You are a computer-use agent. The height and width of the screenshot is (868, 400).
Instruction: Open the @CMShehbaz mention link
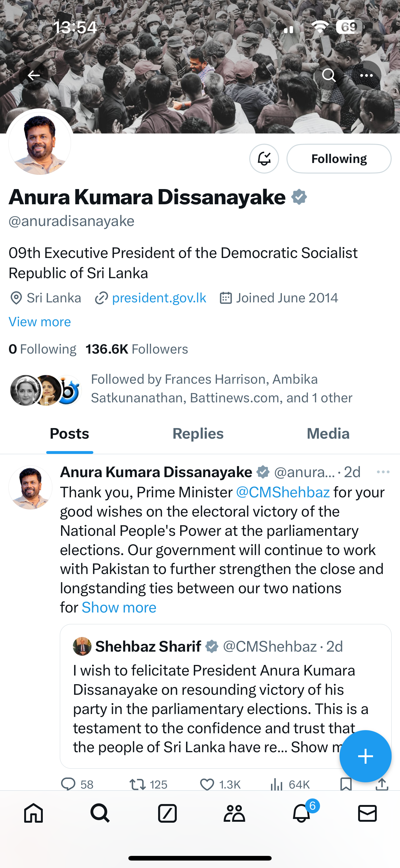pos(283,492)
